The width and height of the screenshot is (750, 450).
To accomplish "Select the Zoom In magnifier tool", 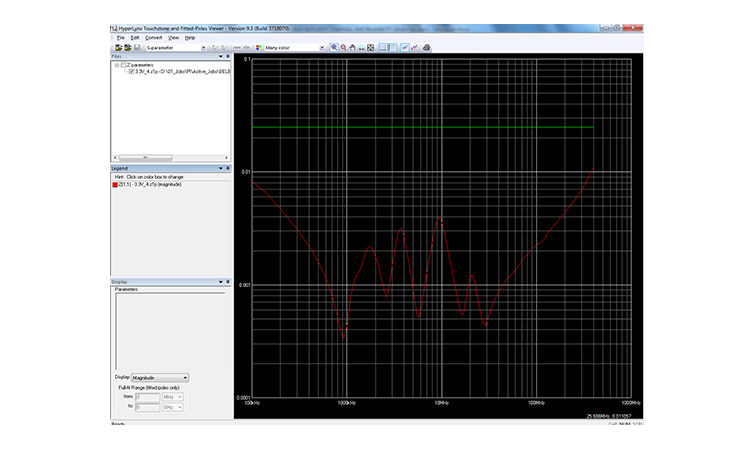I will pyautogui.click(x=334, y=48).
